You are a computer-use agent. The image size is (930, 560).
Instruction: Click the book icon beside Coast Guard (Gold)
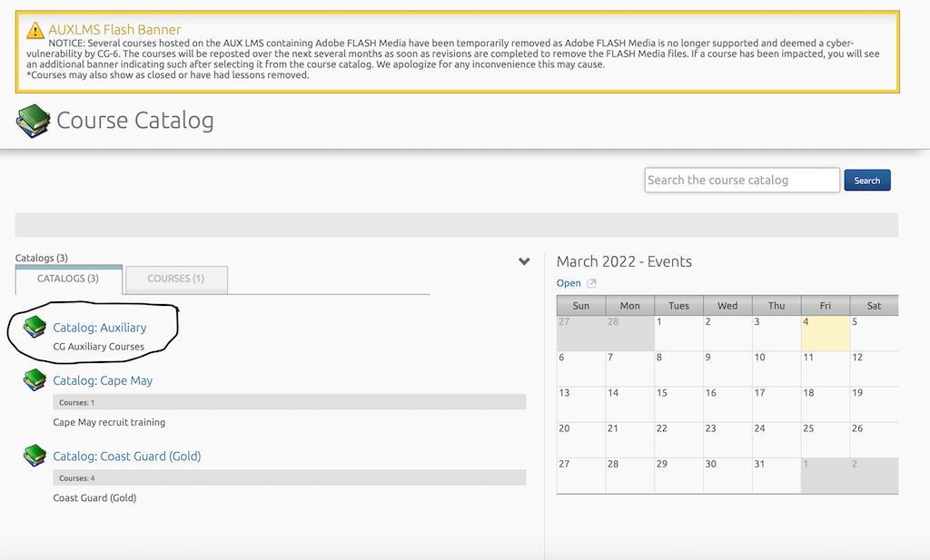tap(35, 456)
